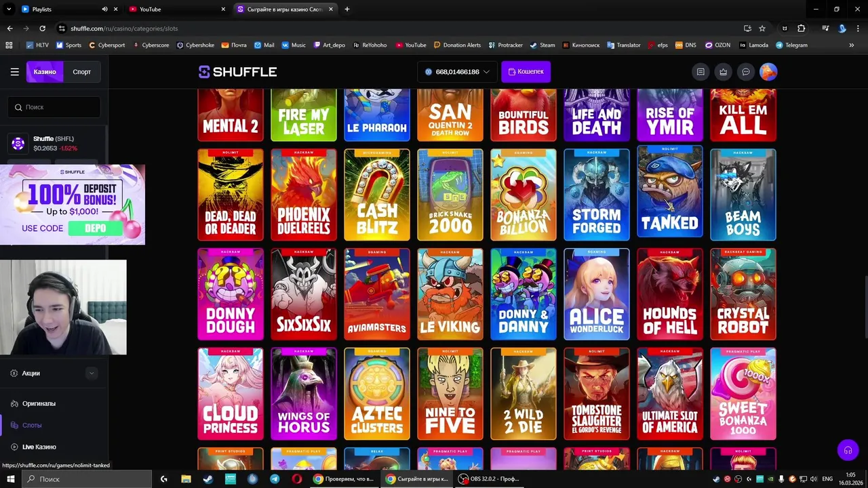Click the Shuffle (SHFL) token price card

[54, 144]
